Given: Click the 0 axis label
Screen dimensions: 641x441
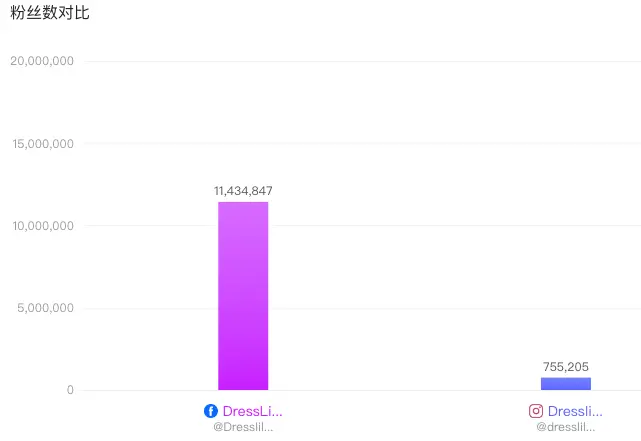Looking at the screenshot, I should coord(70,390).
